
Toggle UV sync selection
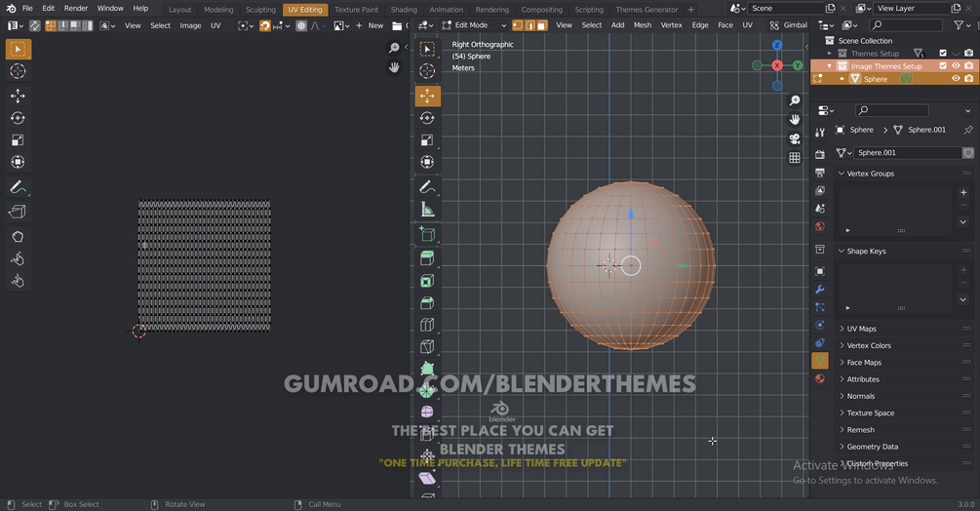point(35,25)
